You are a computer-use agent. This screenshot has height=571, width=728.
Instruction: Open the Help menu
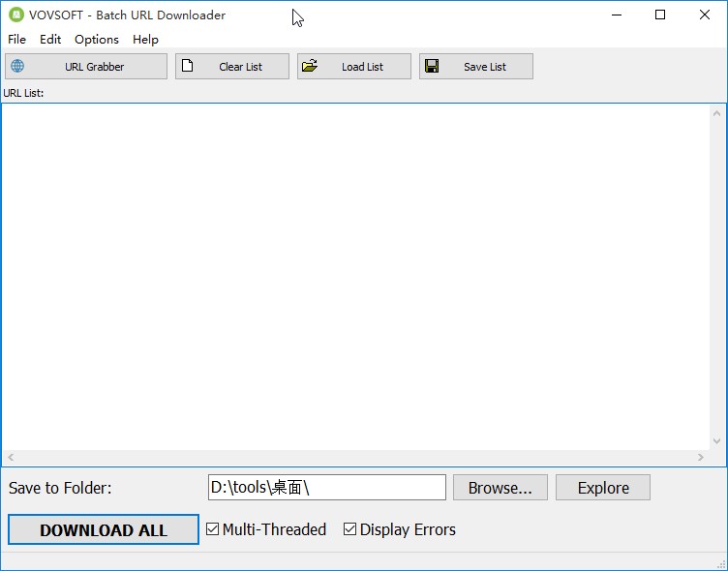coord(145,40)
